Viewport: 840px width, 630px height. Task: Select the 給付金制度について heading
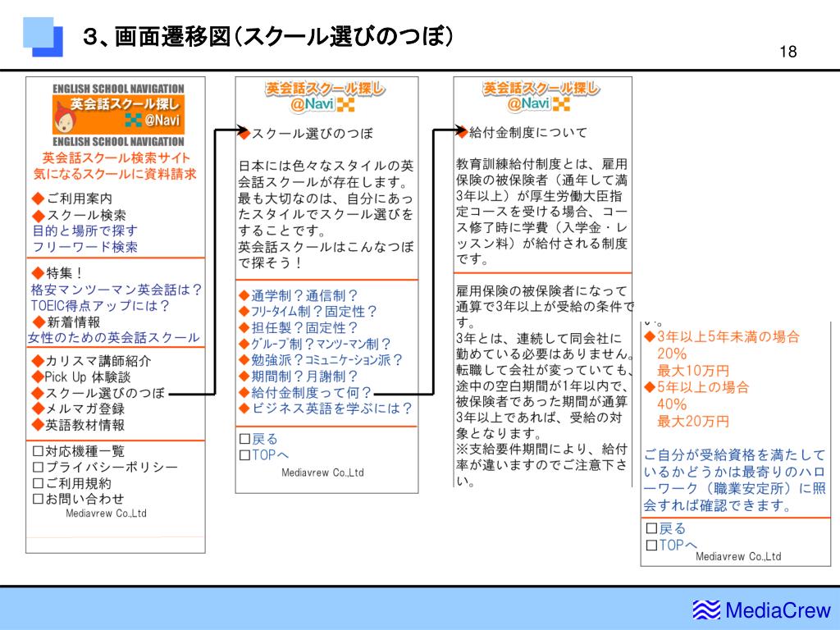coord(528,132)
